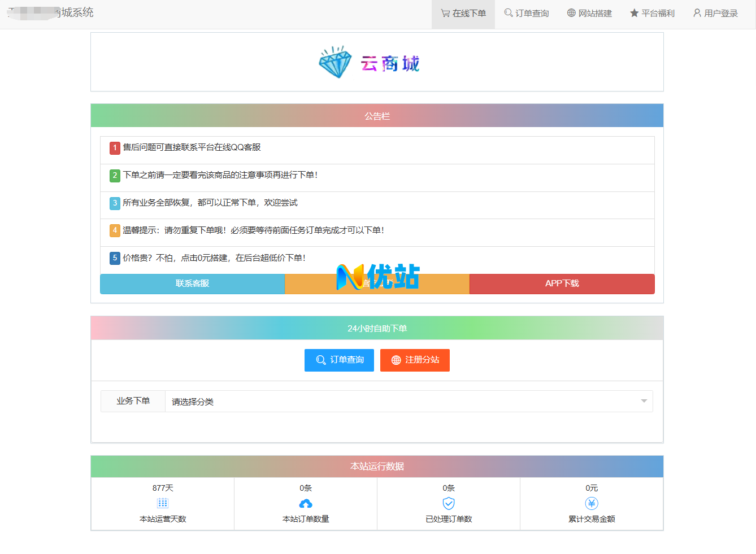
Task: Click the shield-check icon above 已处理订单数
Action: [x=448, y=503]
